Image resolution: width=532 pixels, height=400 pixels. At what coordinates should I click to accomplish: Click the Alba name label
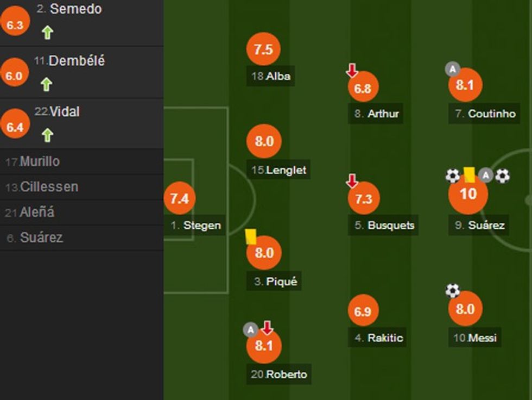click(271, 76)
